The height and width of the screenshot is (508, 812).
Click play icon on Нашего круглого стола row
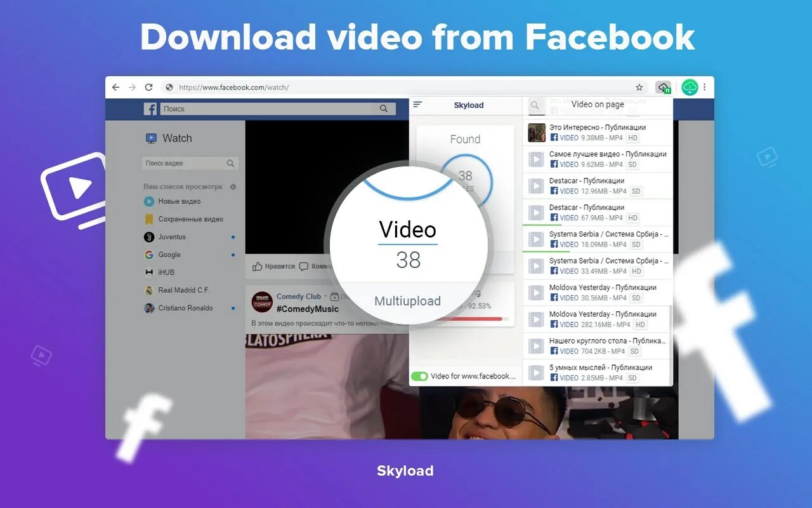point(537,346)
